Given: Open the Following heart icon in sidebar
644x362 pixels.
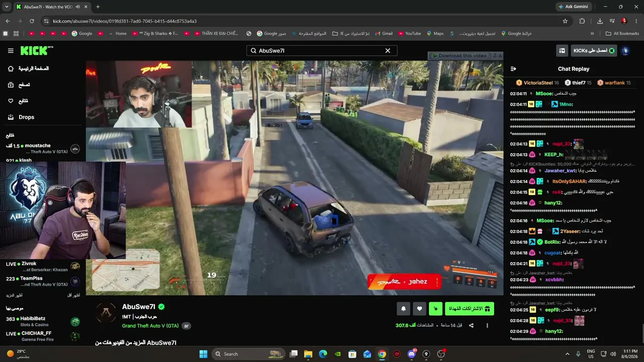Looking at the screenshot, I should point(11,101).
